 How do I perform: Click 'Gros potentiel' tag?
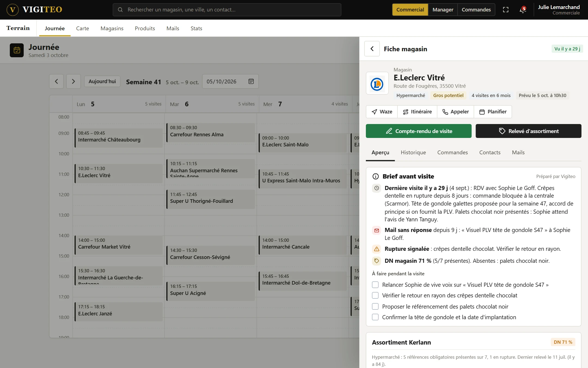point(448,95)
